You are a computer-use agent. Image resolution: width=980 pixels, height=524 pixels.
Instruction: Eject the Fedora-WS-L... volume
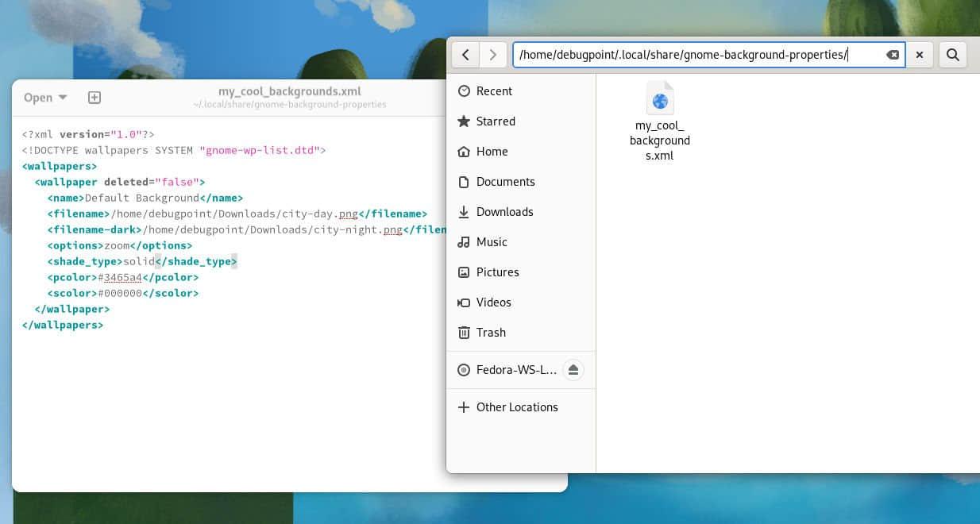pyautogui.click(x=573, y=370)
